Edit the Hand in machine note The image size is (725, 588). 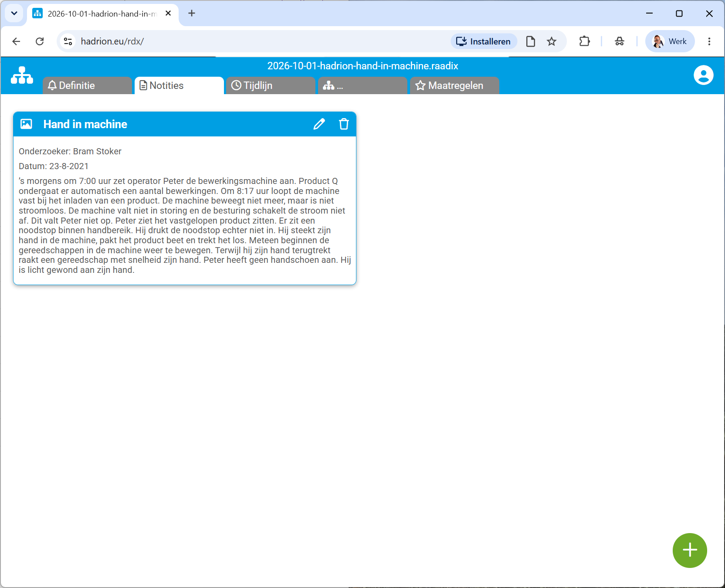pyautogui.click(x=319, y=124)
